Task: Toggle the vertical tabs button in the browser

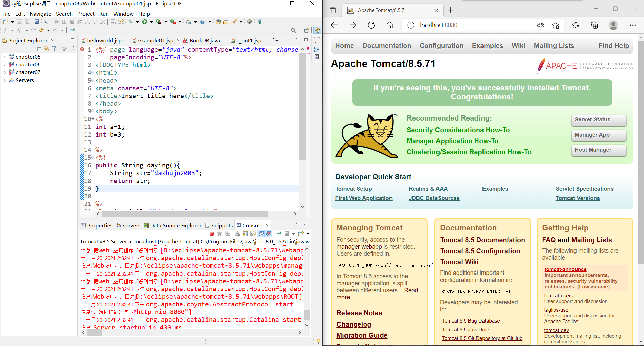Action: (x=333, y=10)
